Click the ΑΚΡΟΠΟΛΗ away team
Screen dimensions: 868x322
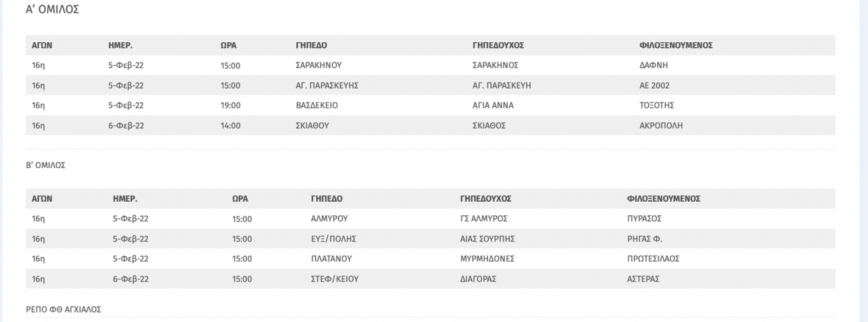tap(661, 125)
